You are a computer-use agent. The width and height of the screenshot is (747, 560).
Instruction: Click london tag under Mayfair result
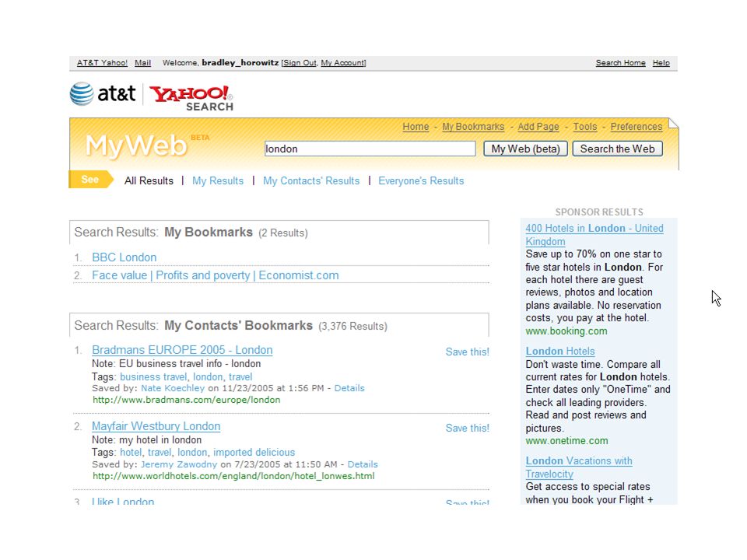coord(192,453)
